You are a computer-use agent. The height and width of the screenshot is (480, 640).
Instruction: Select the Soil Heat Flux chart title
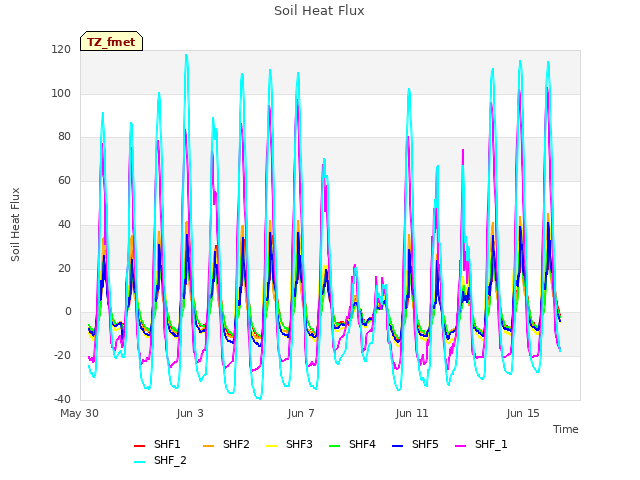pos(319,11)
